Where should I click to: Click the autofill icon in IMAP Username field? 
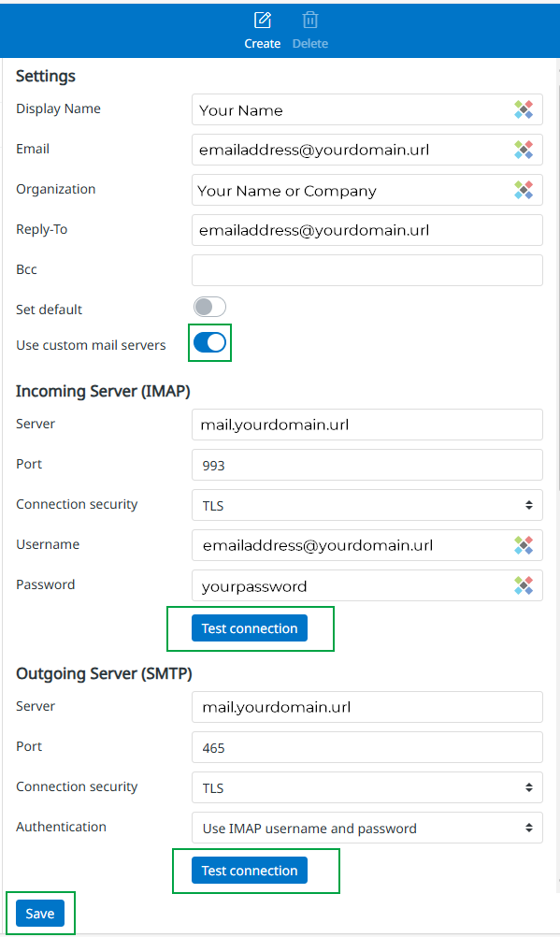tap(524, 545)
